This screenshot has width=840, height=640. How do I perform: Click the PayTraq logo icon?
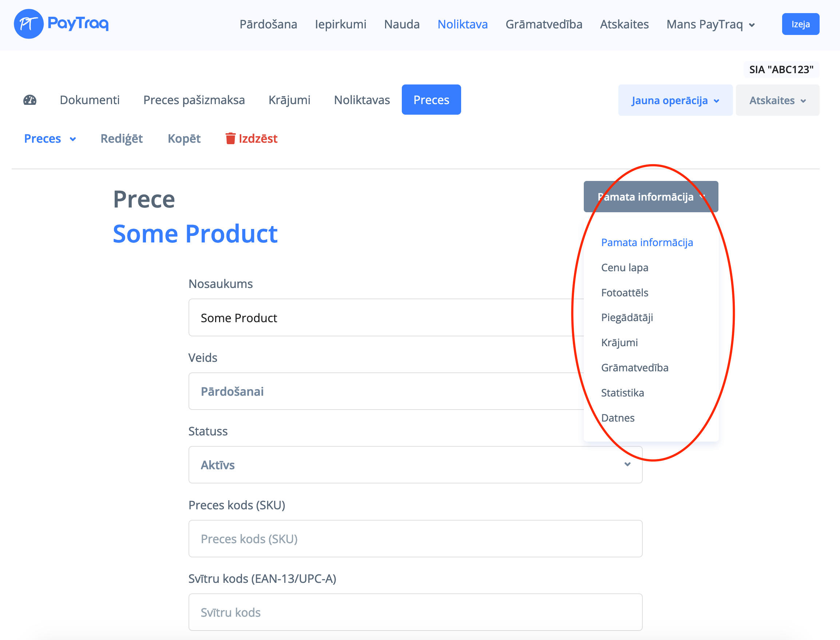pos(28,24)
